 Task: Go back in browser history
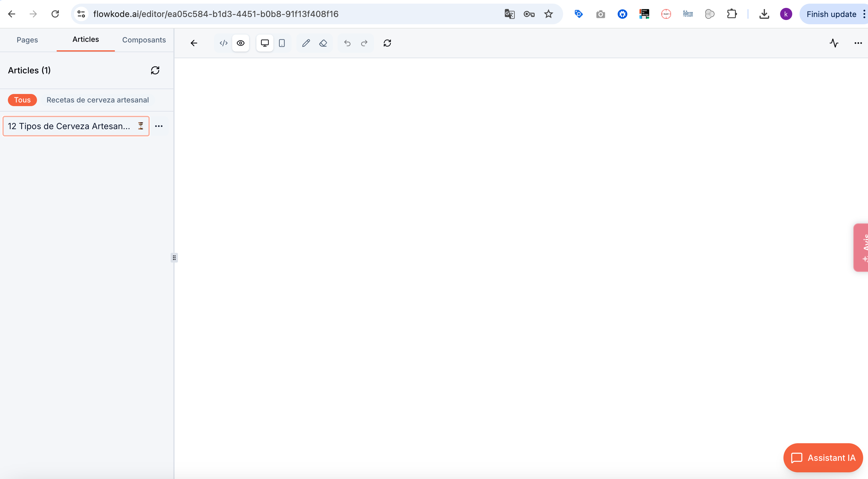point(12,14)
